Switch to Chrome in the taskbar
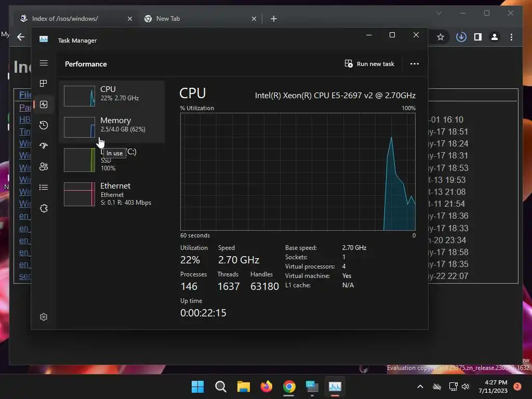Viewport: 532px width, 399px height. (289, 387)
